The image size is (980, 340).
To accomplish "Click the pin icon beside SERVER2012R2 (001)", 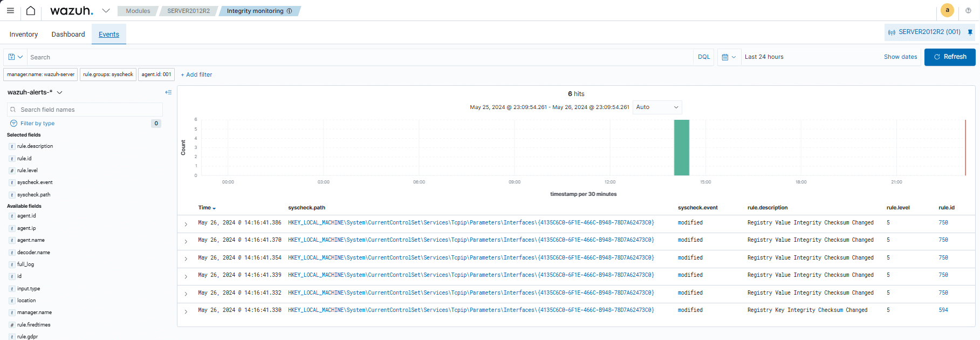I will tap(970, 32).
